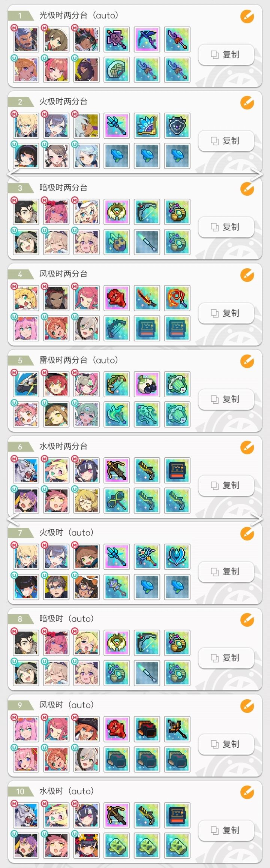270x868 pixels.
Task: Tap the edit pencil icon on team 10
Action: (x=247, y=792)
